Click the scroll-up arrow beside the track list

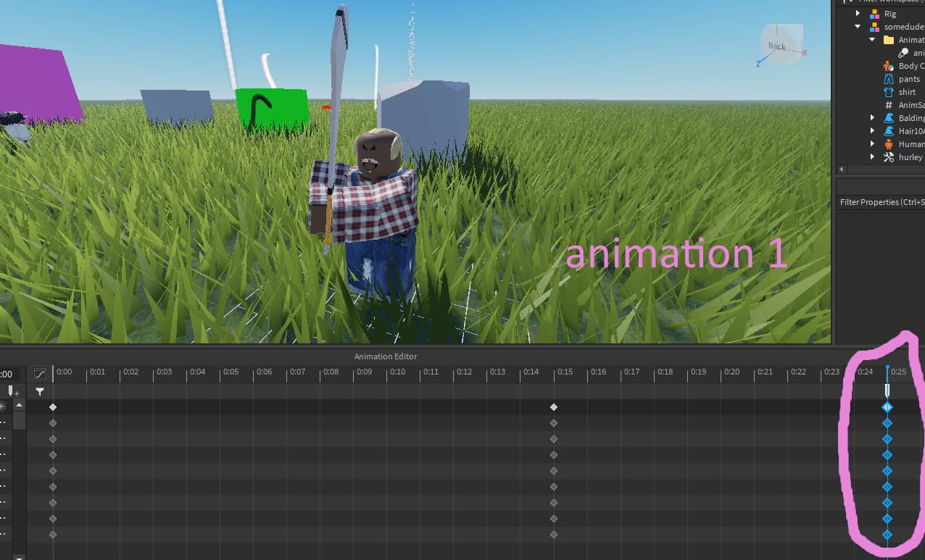click(19, 405)
